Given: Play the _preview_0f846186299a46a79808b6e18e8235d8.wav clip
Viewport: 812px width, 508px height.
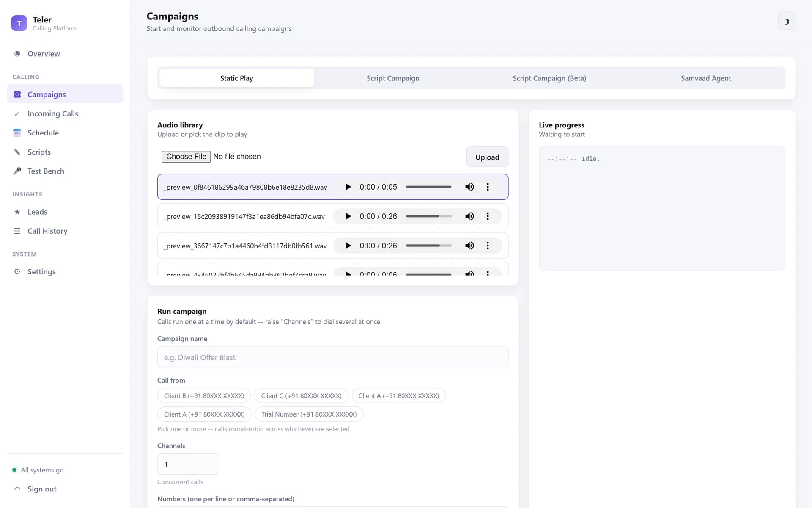Looking at the screenshot, I should pyautogui.click(x=348, y=187).
